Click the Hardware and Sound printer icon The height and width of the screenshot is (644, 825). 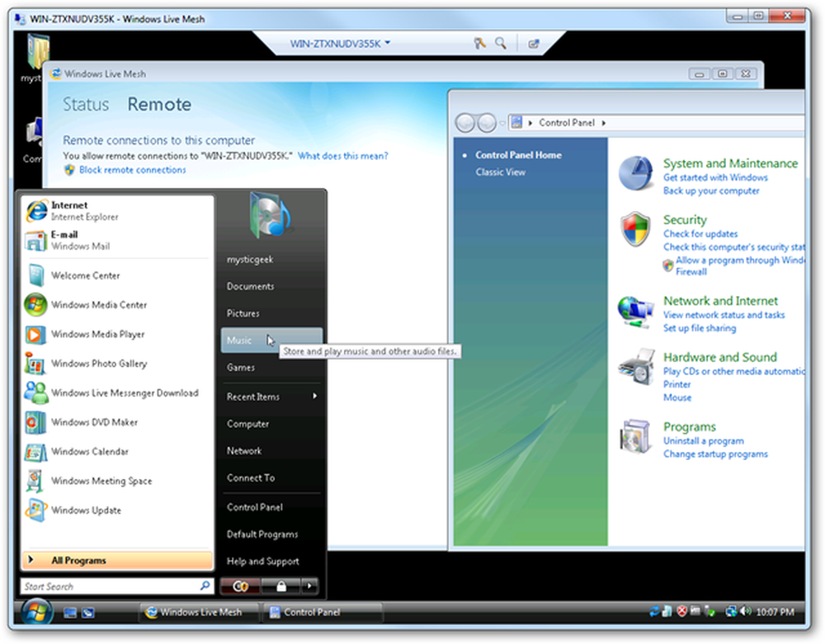pos(637,366)
